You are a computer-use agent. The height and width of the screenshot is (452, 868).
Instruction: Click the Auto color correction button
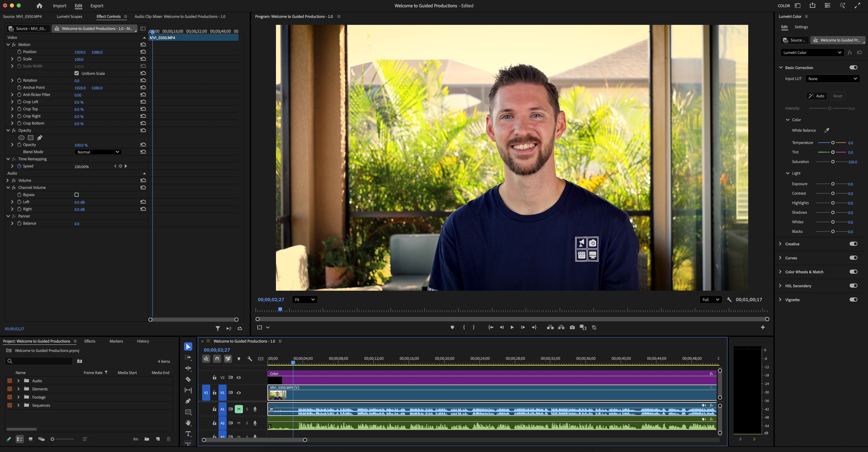pos(816,96)
